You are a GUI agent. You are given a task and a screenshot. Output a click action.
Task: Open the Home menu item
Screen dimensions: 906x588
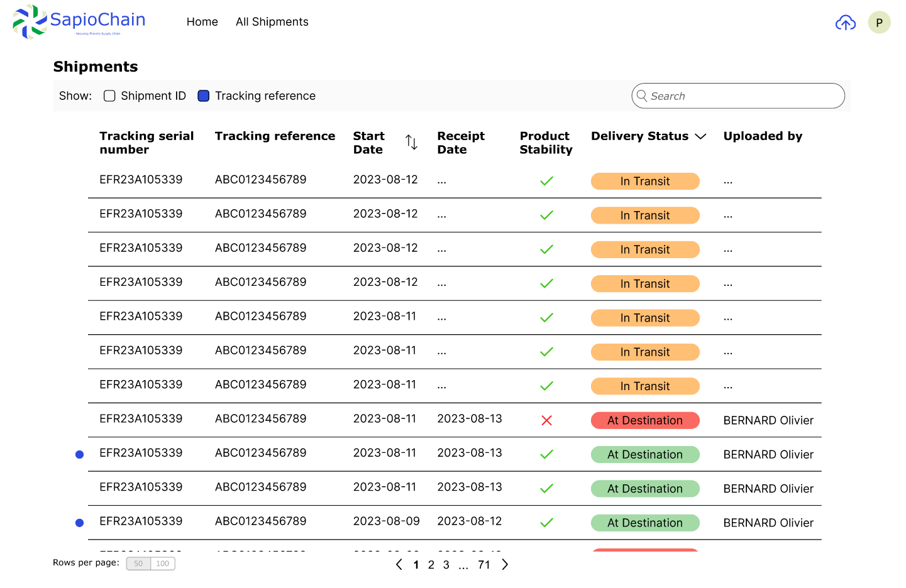[202, 22]
